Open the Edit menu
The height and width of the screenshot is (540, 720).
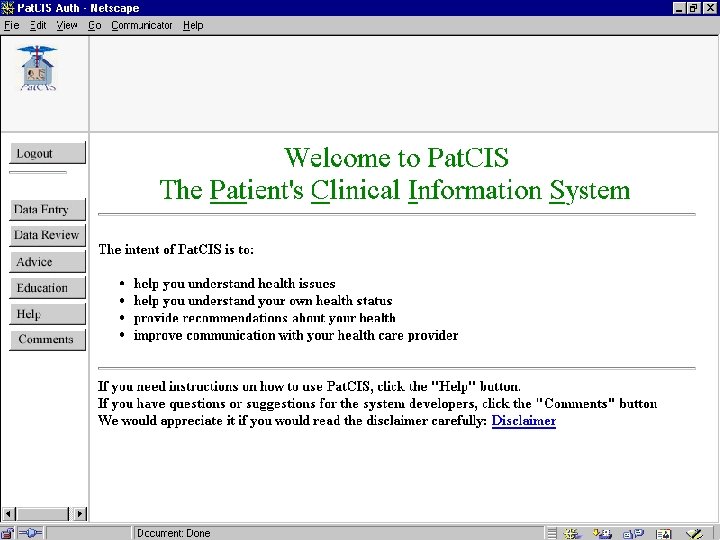[x=38, y=25]
